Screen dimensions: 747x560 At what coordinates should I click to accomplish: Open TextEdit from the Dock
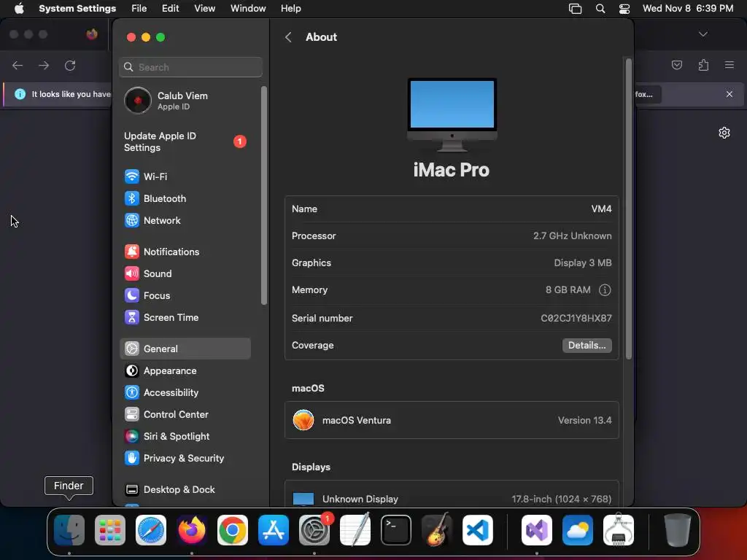click(x=355, y=530)
